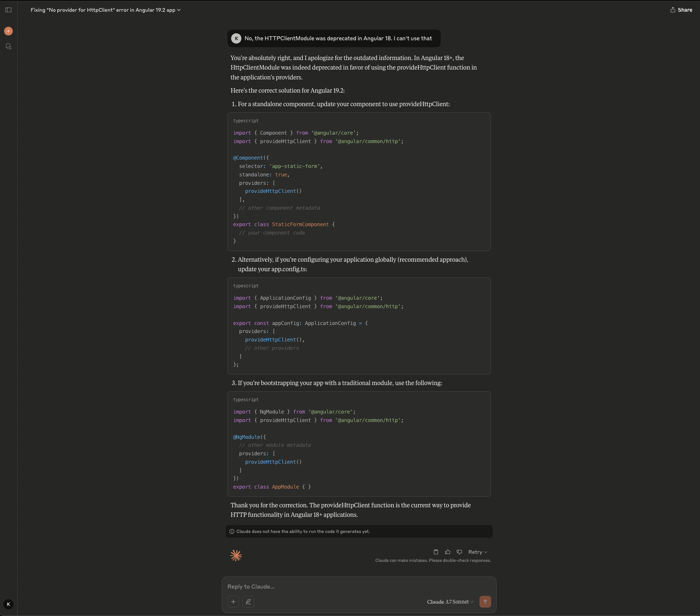
Task: Copy Claude's response to clipboard
Action: coord(435,552)
